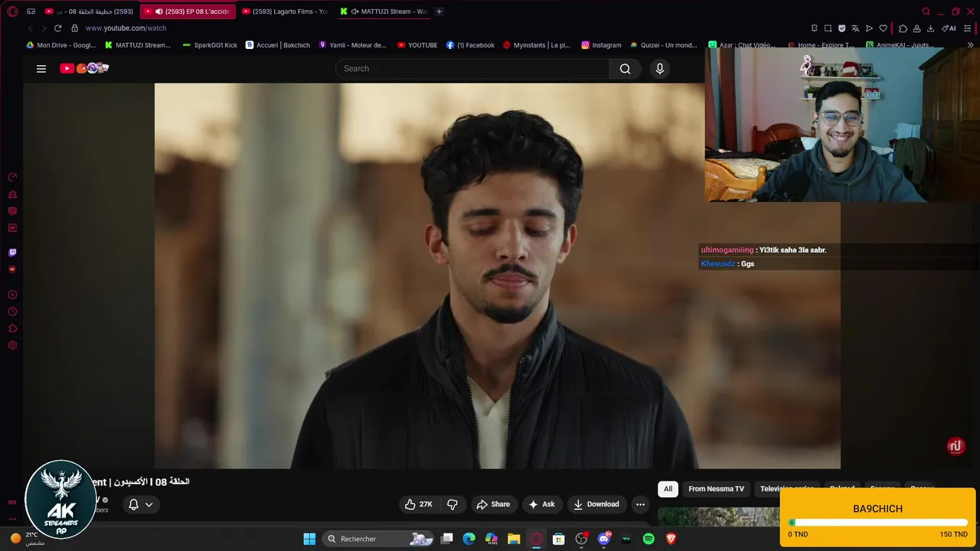Reload the page with refresh icon
Screen dimensions: 980x551
57,28
